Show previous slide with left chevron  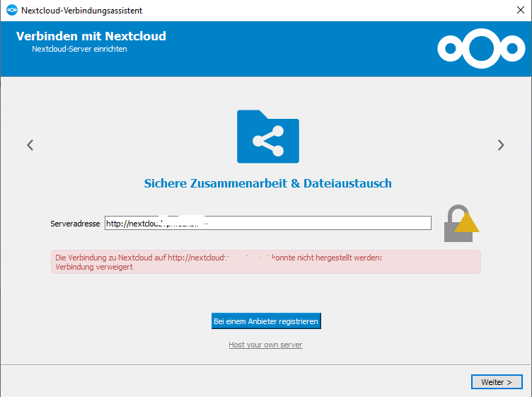[x=30, y=145]
